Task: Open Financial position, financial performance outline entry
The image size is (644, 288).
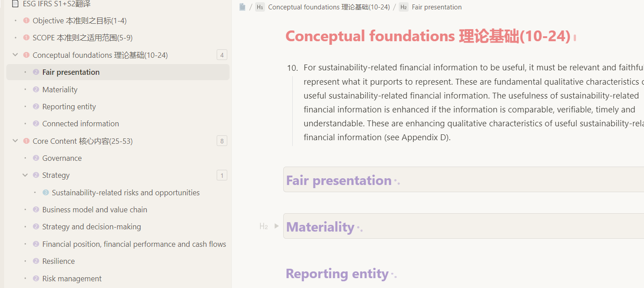Action: tap(134, 244)
